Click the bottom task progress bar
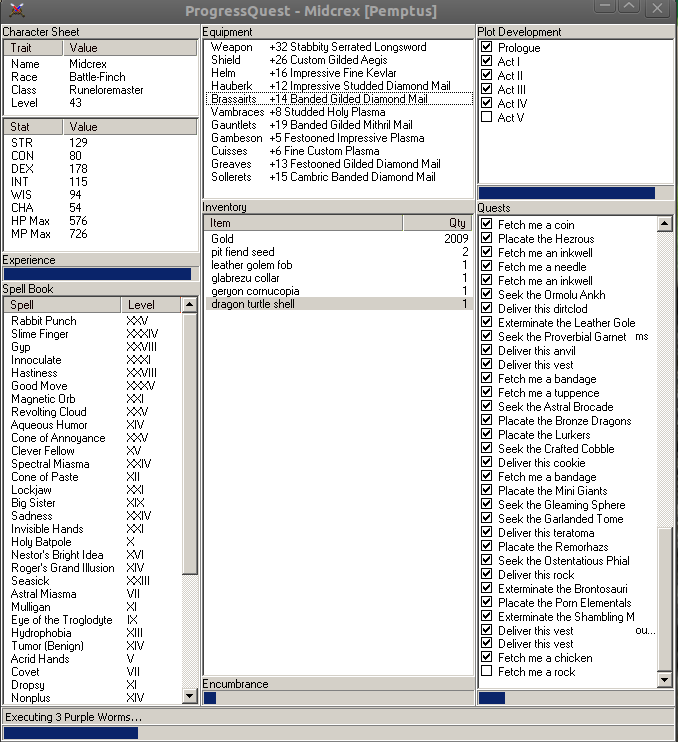This screenshot has width=678, height=742. pos(338,733)
